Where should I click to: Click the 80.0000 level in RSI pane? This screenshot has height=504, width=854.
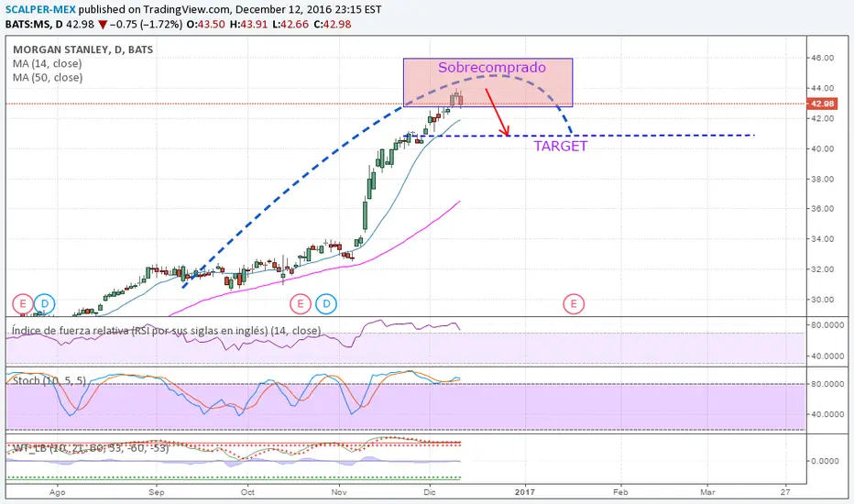pos(827,324)
